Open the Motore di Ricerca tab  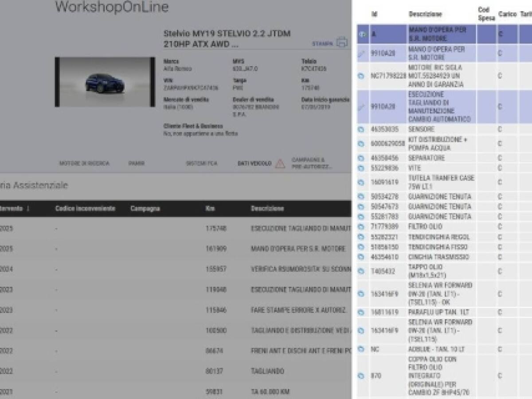[84, 164]
